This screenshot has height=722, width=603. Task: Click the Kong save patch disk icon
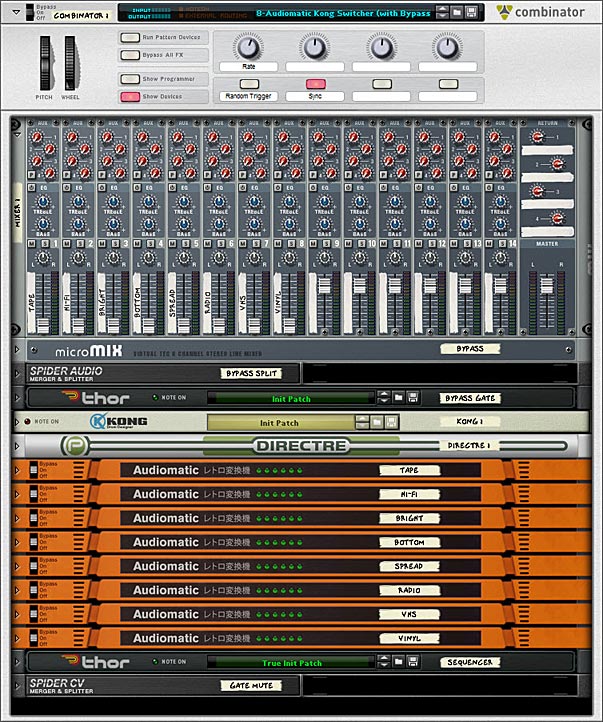[391, 422]
